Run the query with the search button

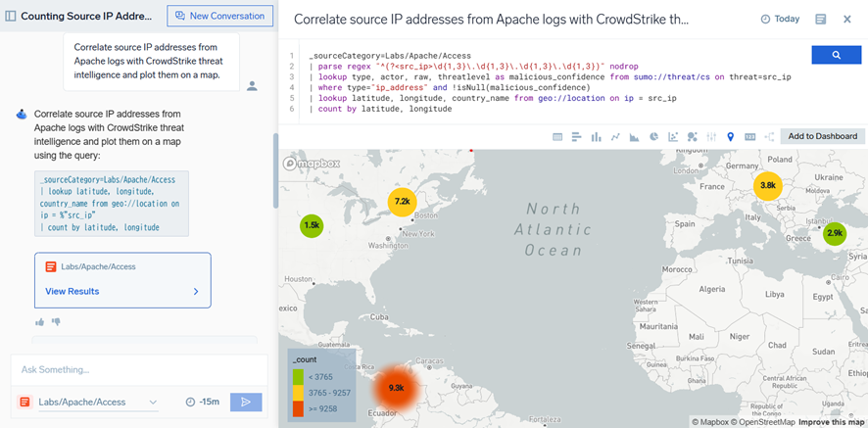click(836, 56)
